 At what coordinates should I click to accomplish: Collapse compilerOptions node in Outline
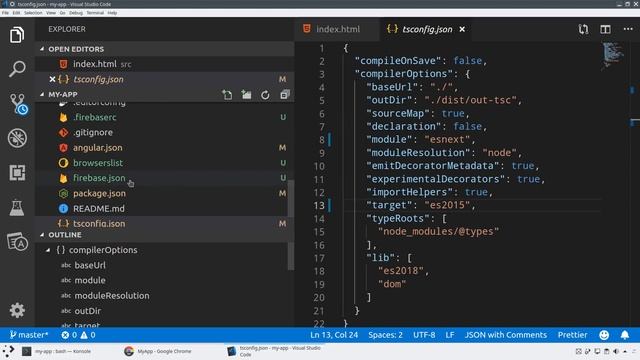click(48, 250)
